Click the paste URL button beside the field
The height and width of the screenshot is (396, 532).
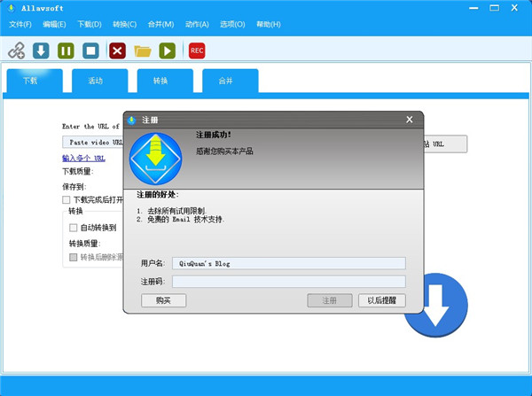click(445, 144)
